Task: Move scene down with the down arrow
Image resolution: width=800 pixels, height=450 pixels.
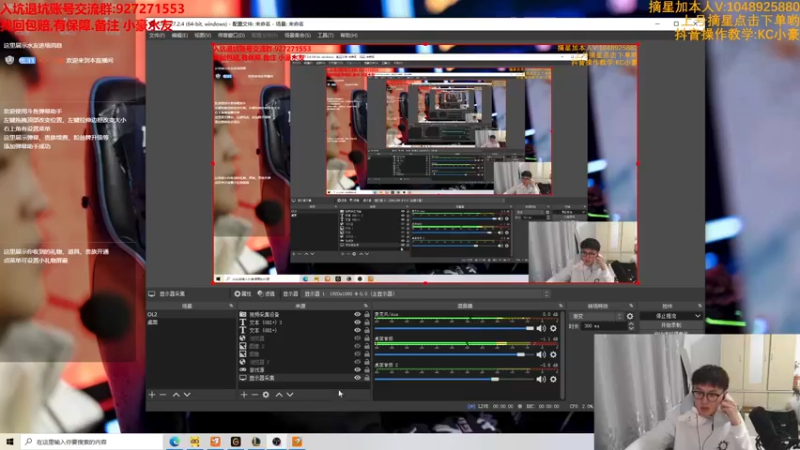Action: coord(187,394)
